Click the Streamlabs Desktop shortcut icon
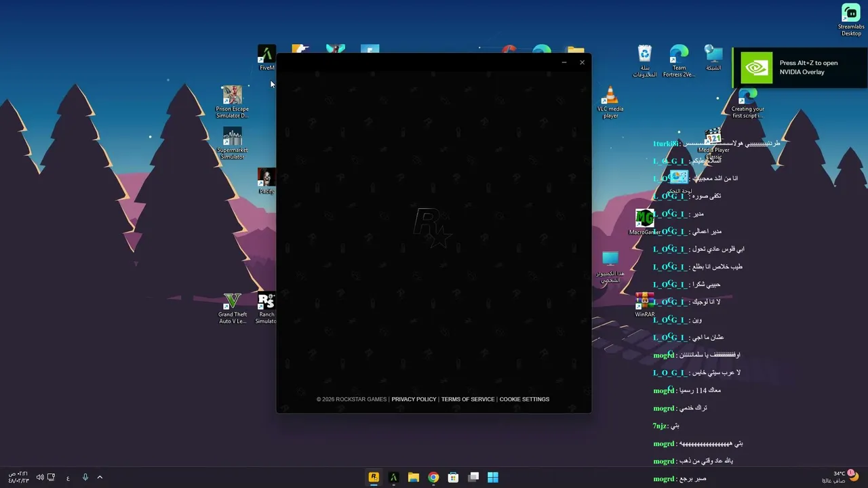The width and height of the screenshot is (868, 488). [x=851, y=20]
